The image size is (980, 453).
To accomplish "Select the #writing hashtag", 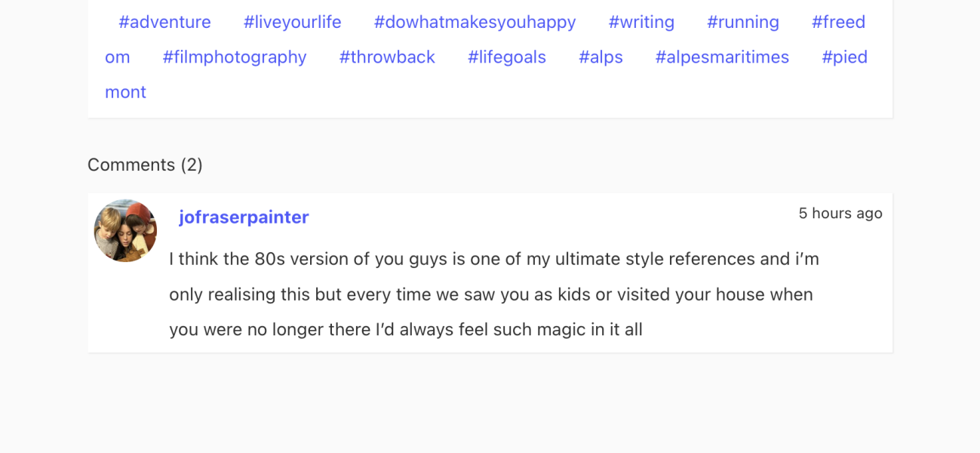I will [x=641, y=23].
